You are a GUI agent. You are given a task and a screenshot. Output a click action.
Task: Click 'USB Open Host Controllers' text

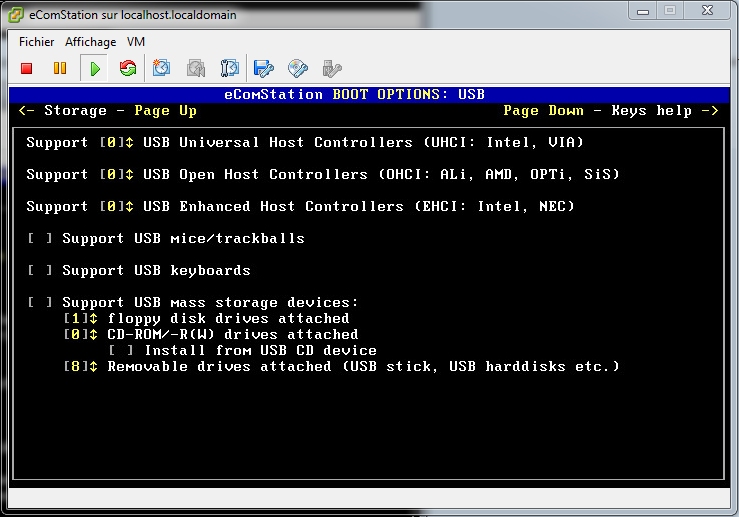[x=255, y=174]
